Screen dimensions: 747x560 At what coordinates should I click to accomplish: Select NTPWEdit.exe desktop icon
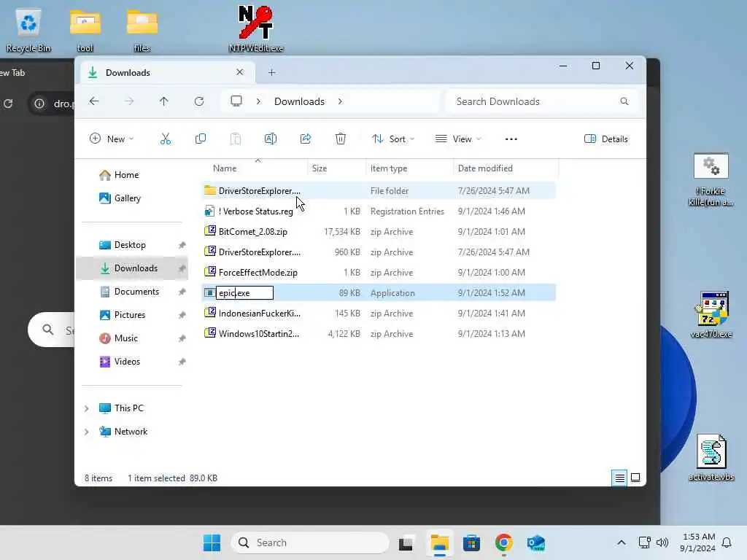click(x=256, y=28)
